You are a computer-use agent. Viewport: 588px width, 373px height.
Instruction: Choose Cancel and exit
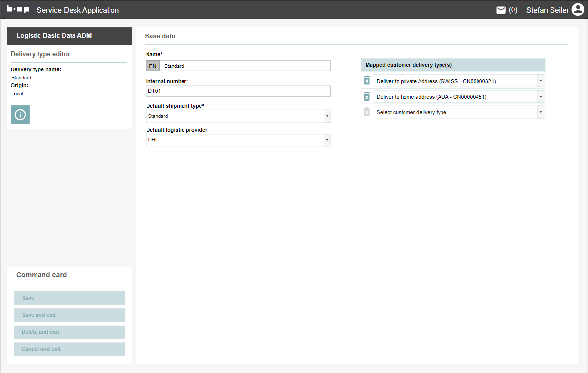point(70,349)
